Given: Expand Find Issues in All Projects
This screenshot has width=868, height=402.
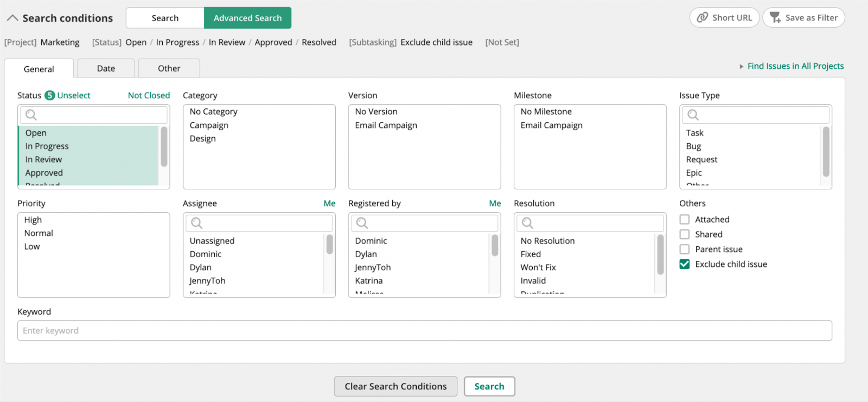Looking at the screenshot, I should 795,66.
